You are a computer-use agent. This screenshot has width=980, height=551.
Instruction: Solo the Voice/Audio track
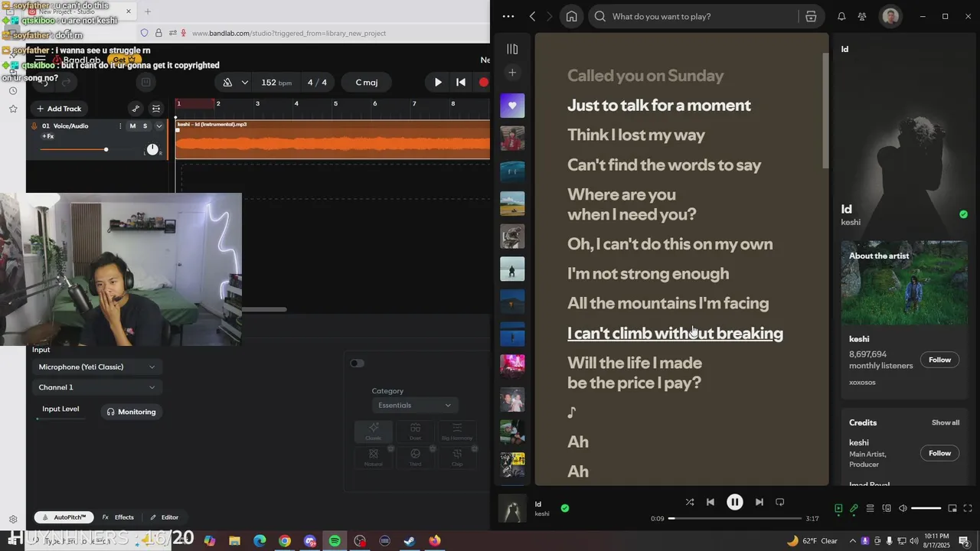[x=145, y=126]
